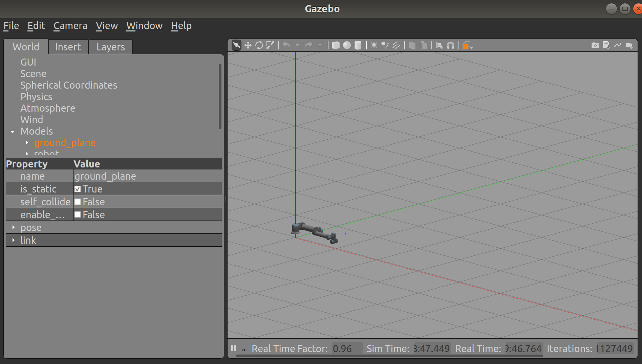
Task: Click the log data icon
Action: [606, 45]
